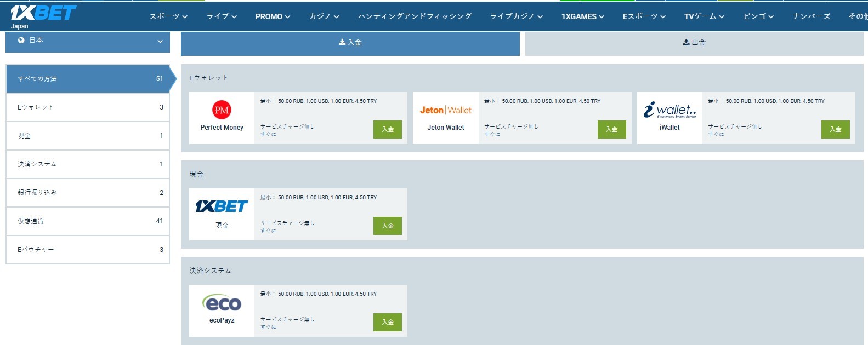
Task: Open the ビンゴ dropdown
Action: pos(758,16)
